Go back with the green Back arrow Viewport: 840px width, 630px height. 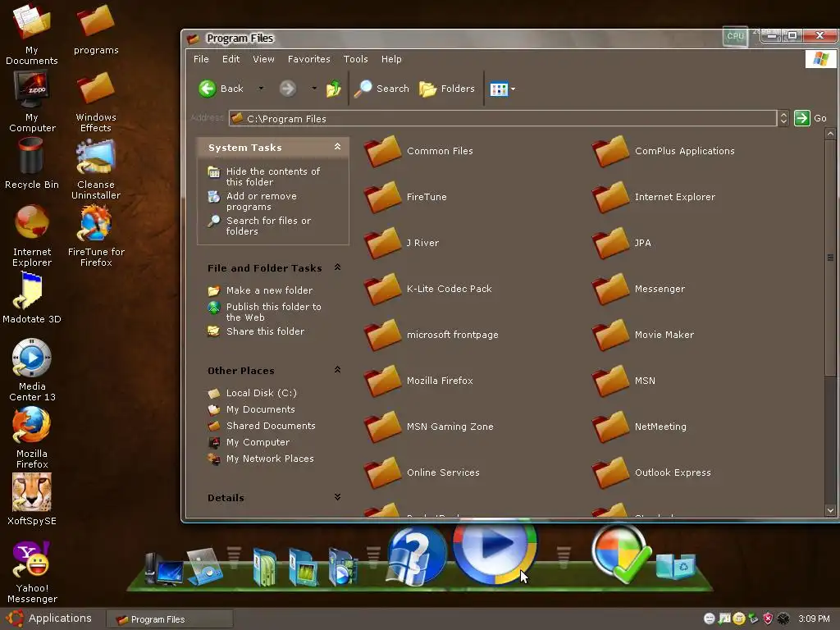click(x=208, y=89)
